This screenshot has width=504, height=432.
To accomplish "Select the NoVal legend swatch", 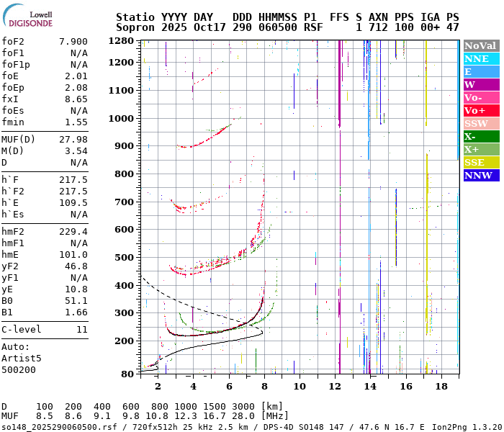I will pos(480,45).
